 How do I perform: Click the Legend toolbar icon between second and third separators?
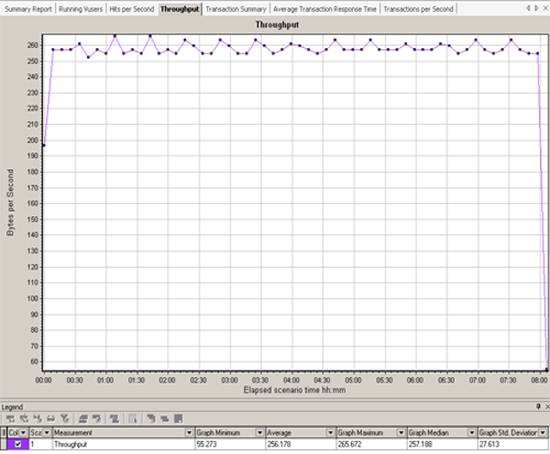[114, 419]
